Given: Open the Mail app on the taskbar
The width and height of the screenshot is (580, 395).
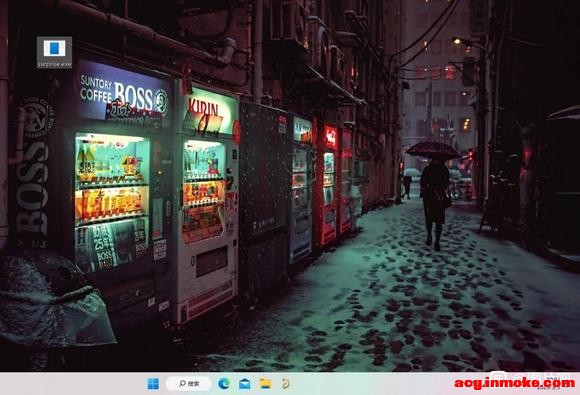Looking at the screenshot, I should point(245,384).
